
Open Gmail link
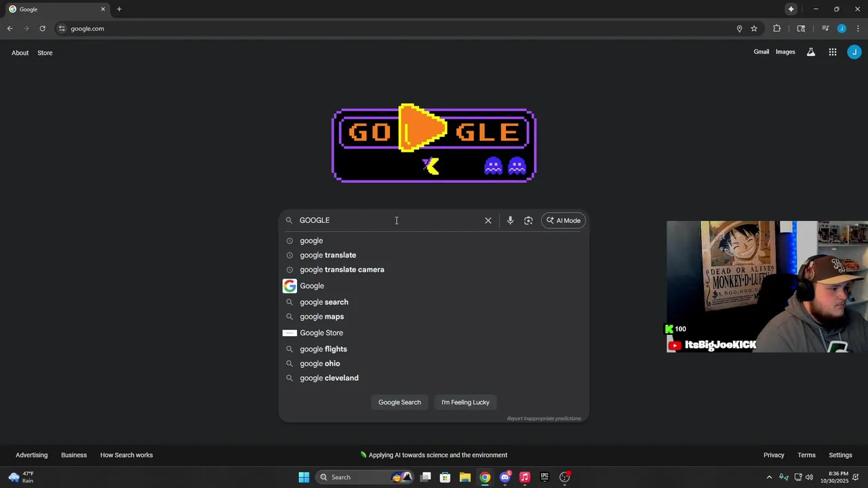[x=762, y=52]
